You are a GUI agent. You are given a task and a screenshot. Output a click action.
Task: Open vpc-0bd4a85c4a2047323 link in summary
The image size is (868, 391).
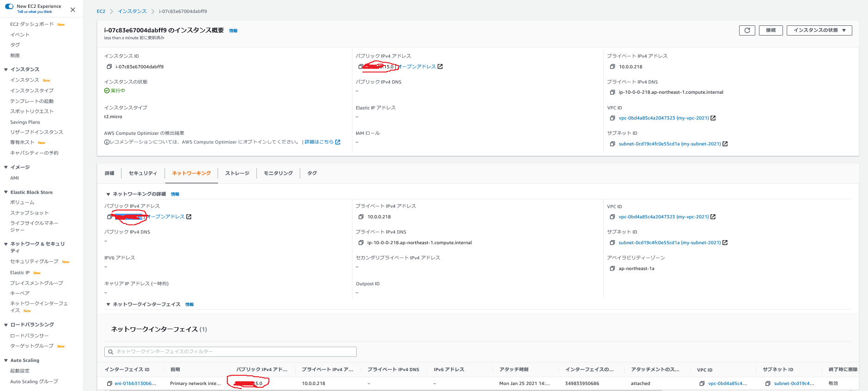pos(664,118)
